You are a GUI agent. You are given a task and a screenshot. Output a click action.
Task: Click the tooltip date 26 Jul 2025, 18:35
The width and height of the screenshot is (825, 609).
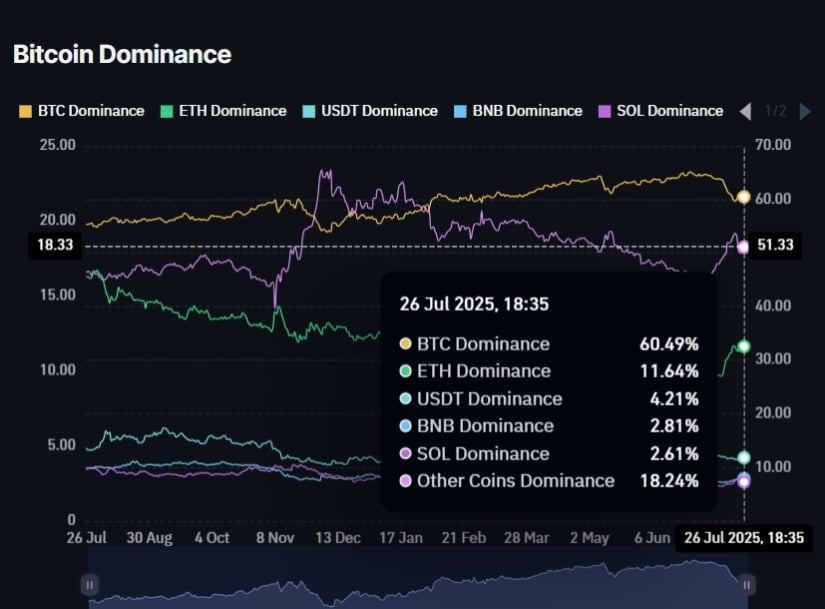pyautogui.click(x=474, y=304)
